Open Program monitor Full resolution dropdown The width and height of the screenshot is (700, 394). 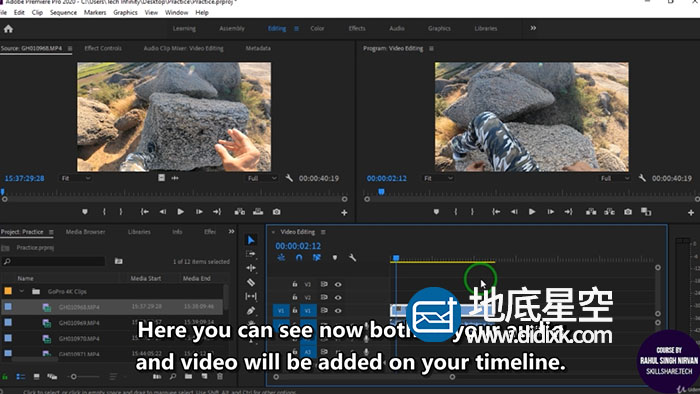pos(615,178)
